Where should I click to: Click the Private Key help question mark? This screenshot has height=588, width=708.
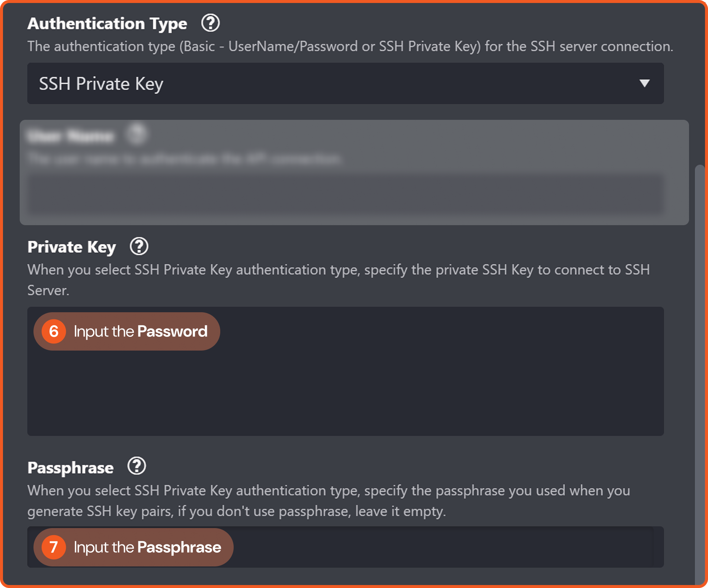[x=139, y=246]
